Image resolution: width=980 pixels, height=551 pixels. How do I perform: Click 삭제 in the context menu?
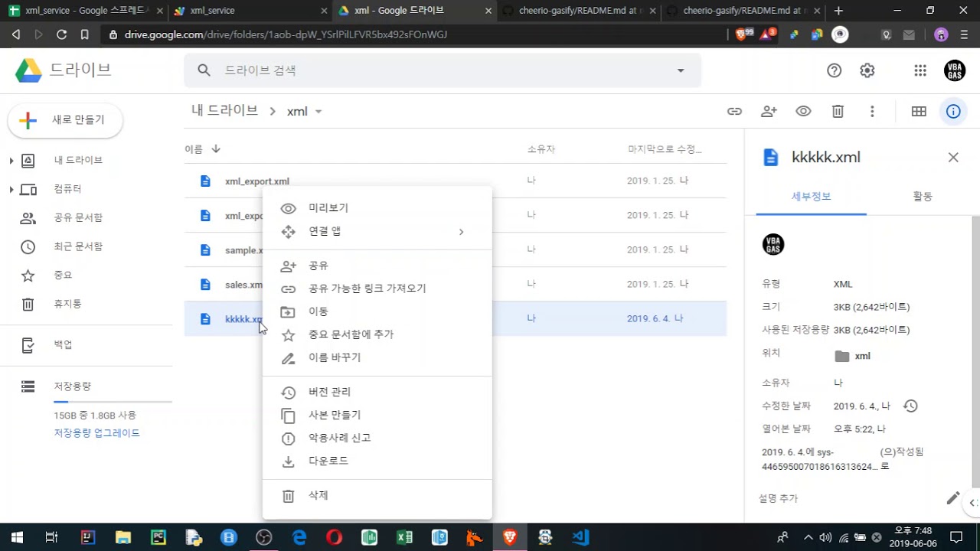(377, 495)
